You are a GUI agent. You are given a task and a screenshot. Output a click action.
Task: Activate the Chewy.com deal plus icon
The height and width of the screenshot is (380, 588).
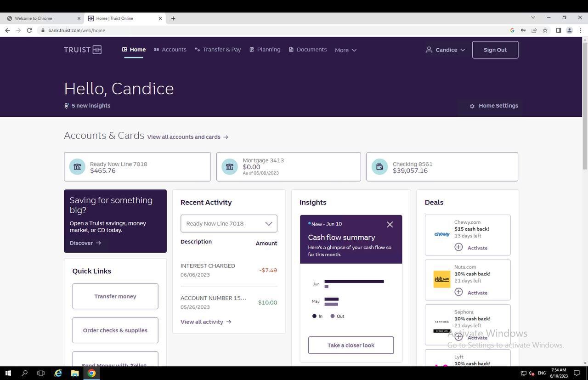458,247
